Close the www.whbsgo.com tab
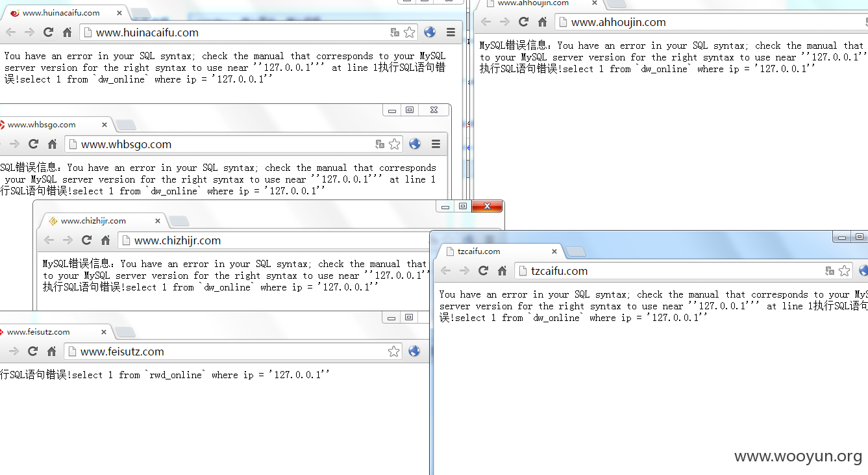 click(x=104, y=125)
